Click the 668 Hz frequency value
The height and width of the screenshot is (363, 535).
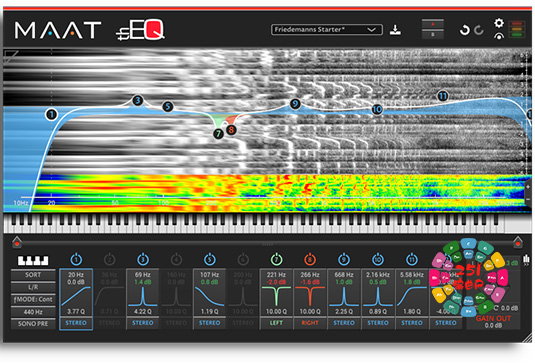point(344,275)
